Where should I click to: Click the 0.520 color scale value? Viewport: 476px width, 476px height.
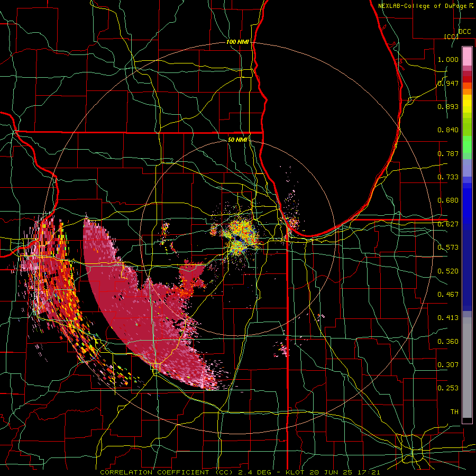[448, 271]
